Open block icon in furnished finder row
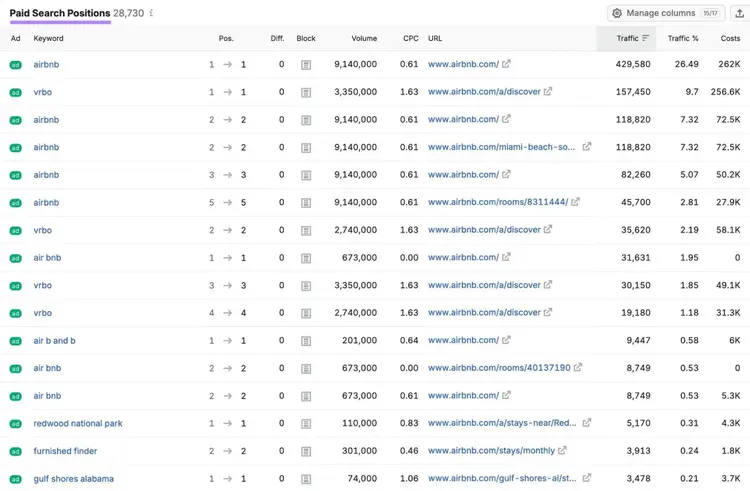 [306, 451]
